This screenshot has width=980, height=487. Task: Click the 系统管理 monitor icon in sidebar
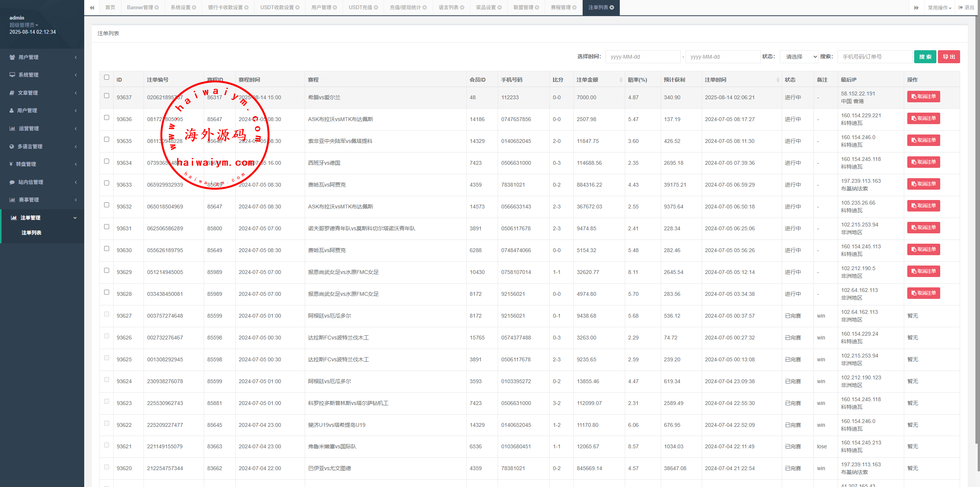pyautogui.click(x=12, y=75)
